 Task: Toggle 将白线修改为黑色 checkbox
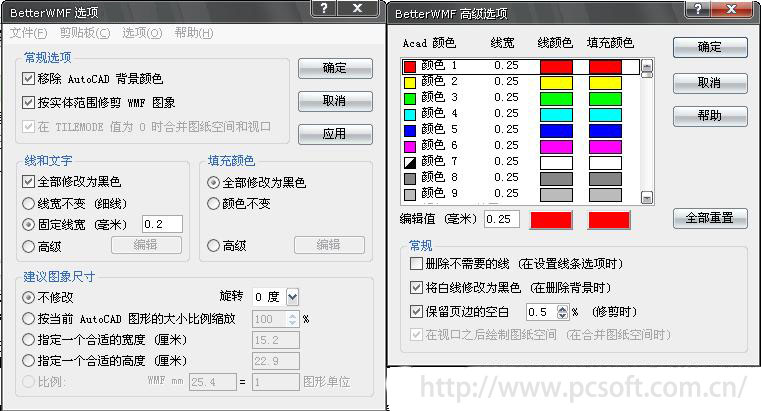[x=417, y=287]
